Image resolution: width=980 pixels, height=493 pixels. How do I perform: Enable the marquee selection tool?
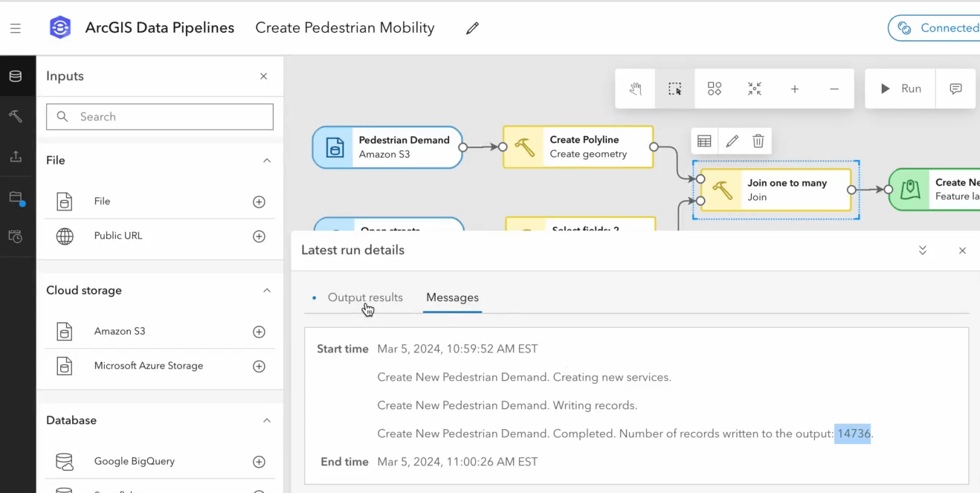click(x=675, y=88)
